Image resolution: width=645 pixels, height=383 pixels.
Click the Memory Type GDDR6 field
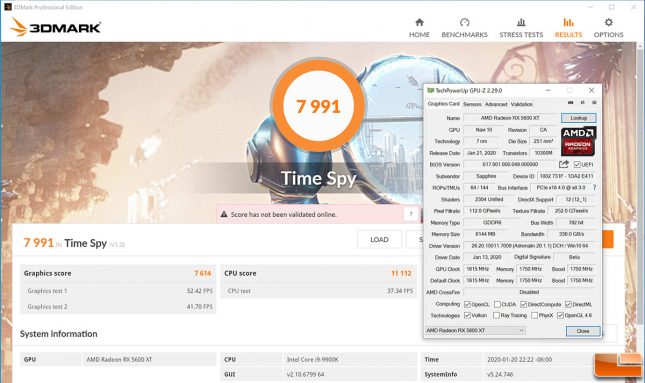(492, 223)
